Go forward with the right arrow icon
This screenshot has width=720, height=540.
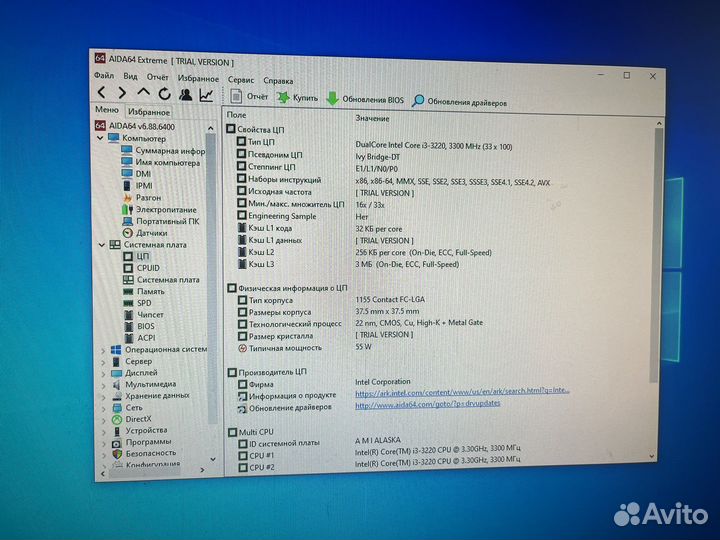122,93
